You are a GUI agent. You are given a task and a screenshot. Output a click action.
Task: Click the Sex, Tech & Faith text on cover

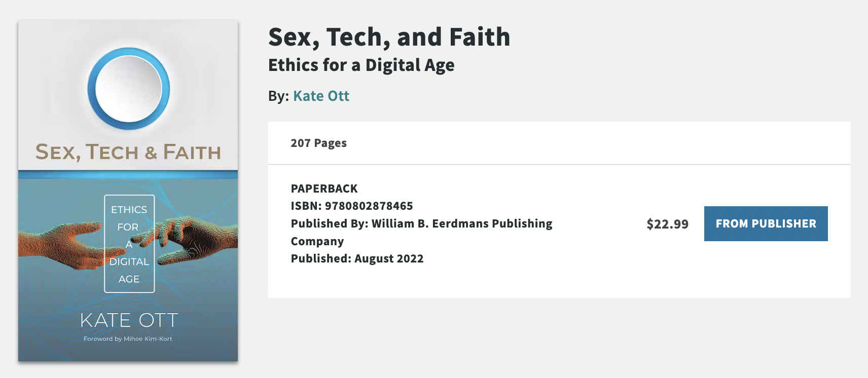[128, 152]
